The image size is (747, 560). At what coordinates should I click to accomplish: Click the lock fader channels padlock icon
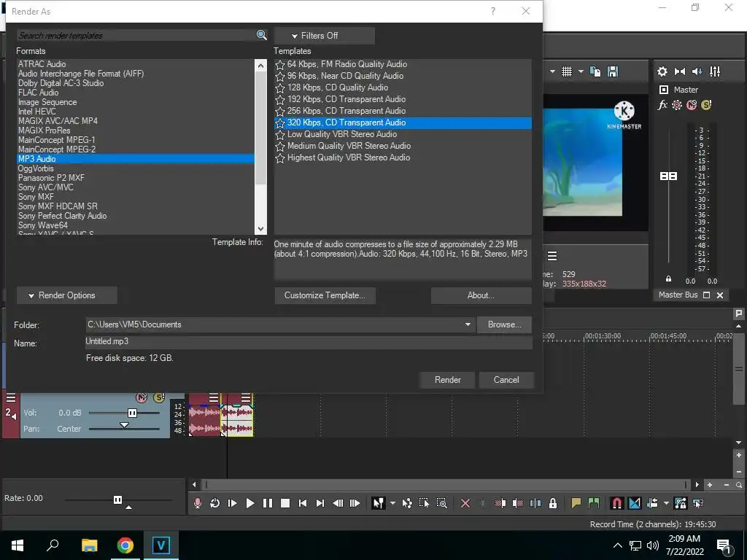[x=668, y=279]
